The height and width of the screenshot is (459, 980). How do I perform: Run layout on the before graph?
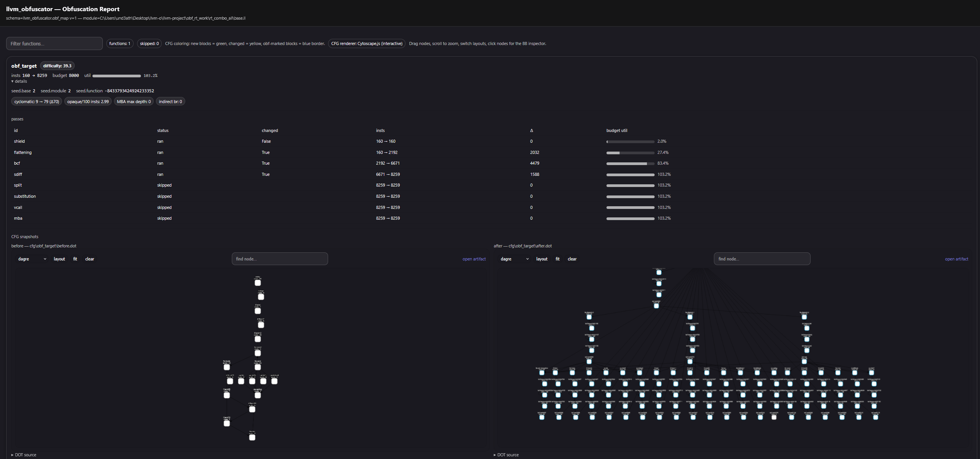pos(59,259)
